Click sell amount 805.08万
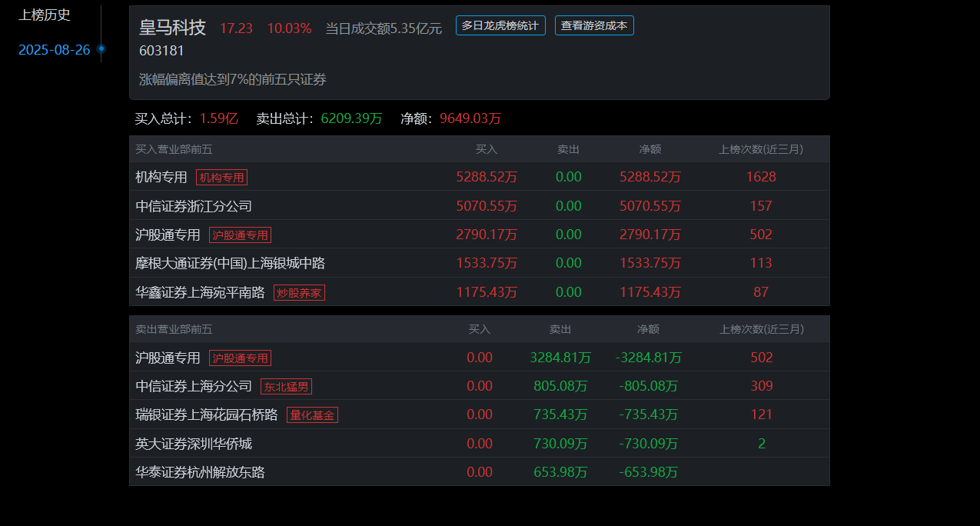 point(560,386)
